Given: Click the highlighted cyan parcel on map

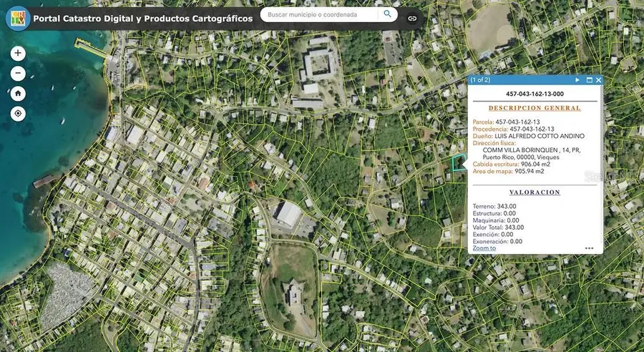Looking at the screenshot, I should click(459, 164).
